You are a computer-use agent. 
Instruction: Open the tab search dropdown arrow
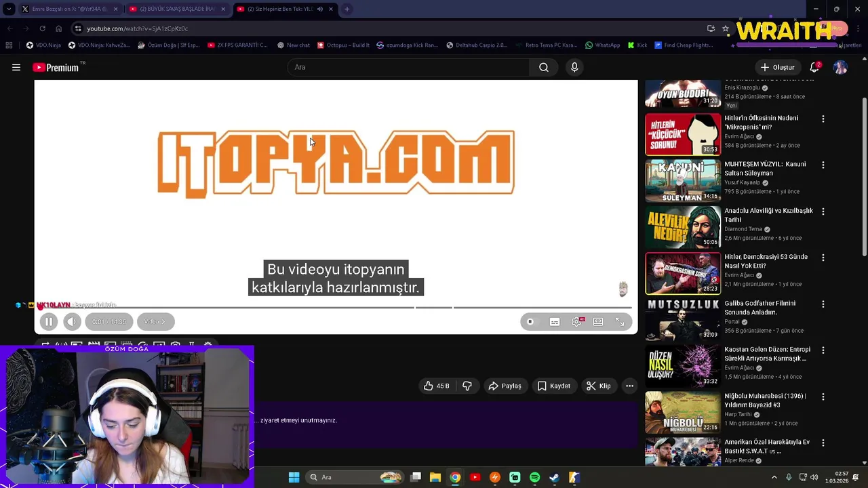[x=9, y=9]
